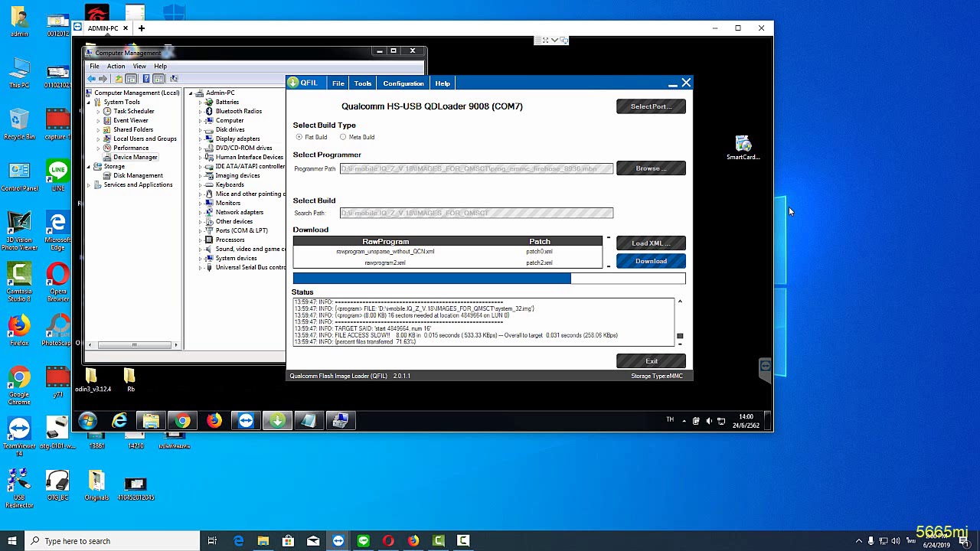
Task: Click the SelectPort button
Action: (x=651, y=106)
